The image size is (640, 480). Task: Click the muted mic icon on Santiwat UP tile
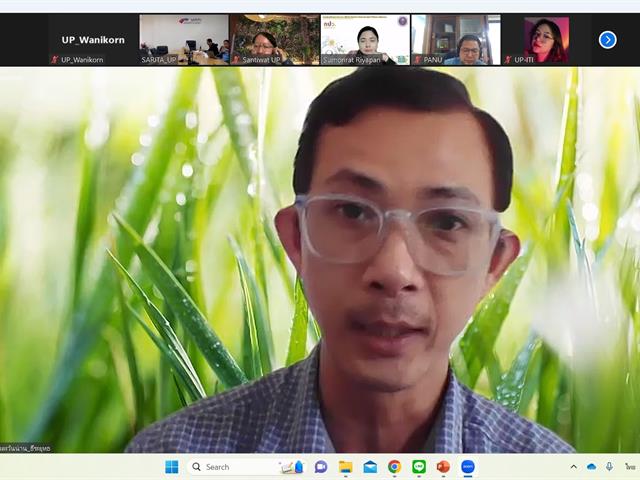point(236,60)
